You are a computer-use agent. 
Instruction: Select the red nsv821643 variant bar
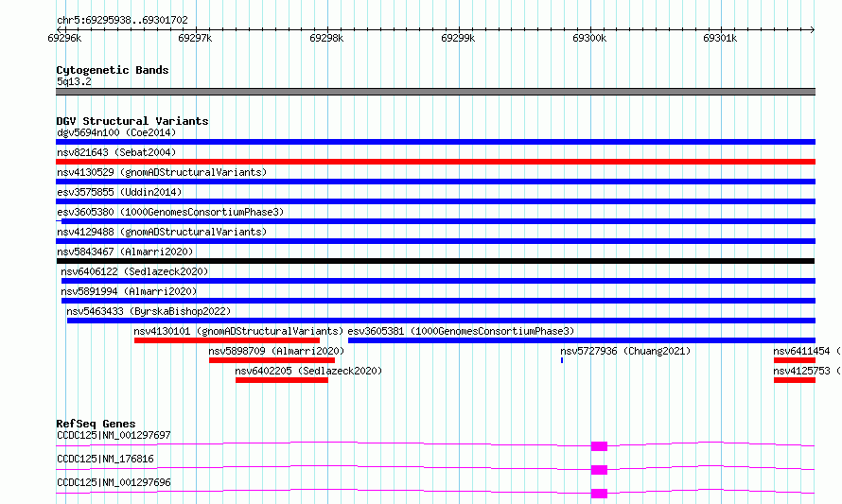435,162
